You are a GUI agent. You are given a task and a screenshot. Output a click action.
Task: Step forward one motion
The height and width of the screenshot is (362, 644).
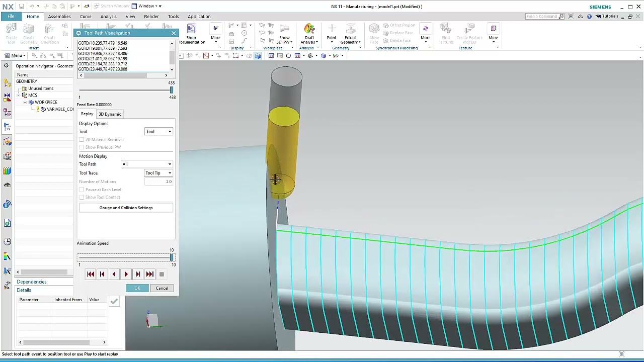coord(138,274)
